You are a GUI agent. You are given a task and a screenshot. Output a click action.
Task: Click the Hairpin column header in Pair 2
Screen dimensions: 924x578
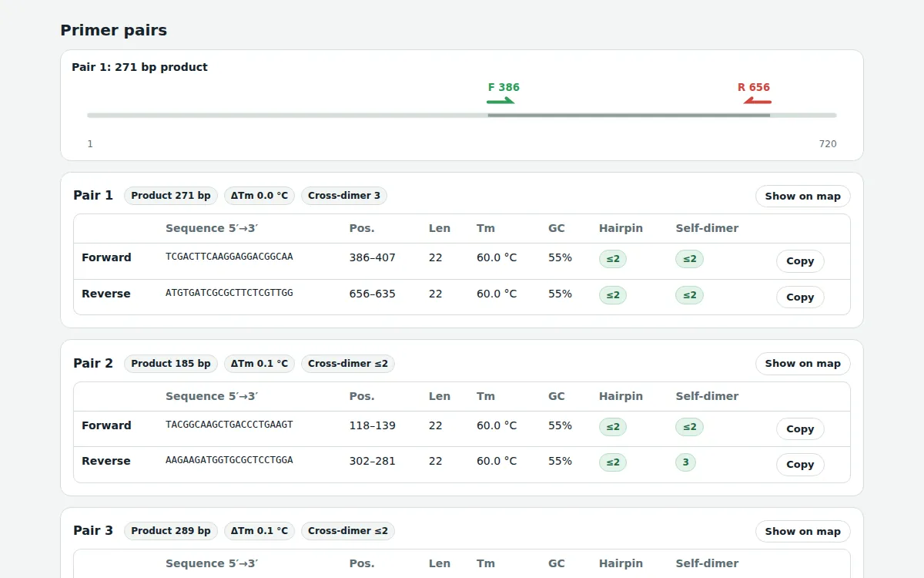click(621, 396)
